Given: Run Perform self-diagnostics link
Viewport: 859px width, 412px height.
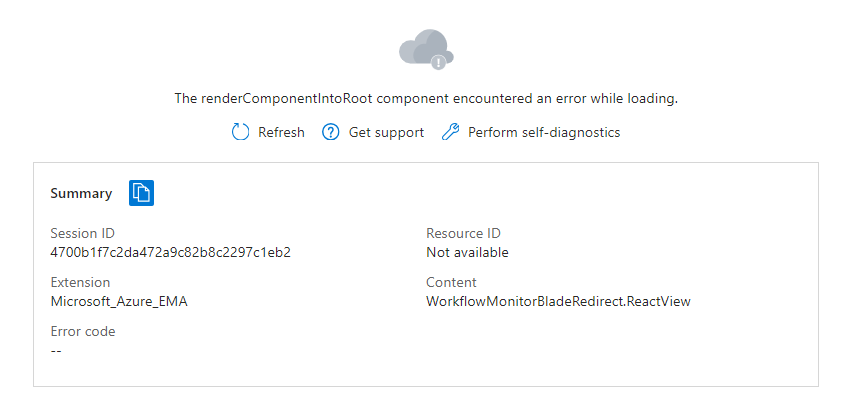Looking at the screenshot, I should [x=544, y=132].
